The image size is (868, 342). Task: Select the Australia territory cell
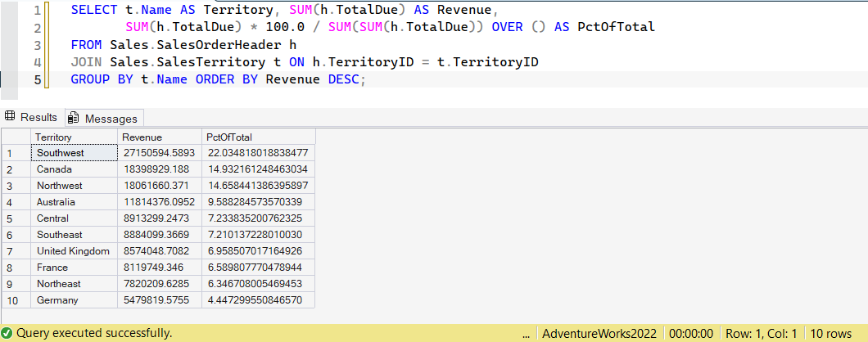point(75,202)
